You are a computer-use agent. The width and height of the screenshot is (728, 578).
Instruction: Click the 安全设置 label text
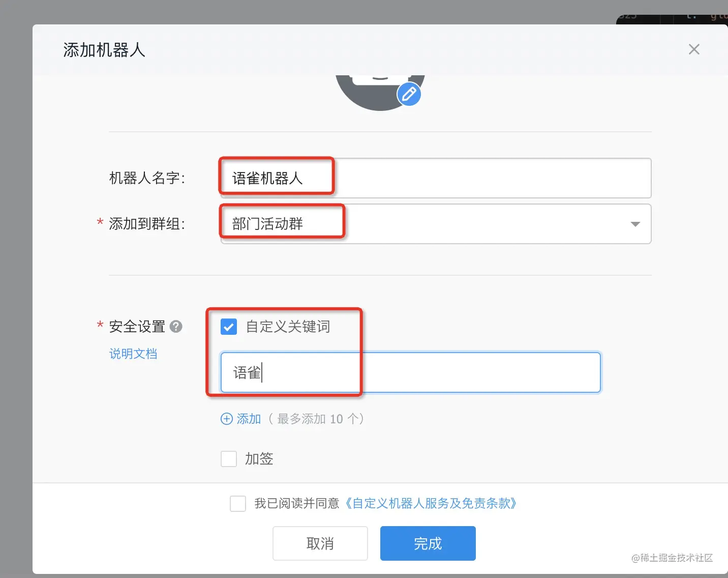pyautogui.click(x=137, y=327)
